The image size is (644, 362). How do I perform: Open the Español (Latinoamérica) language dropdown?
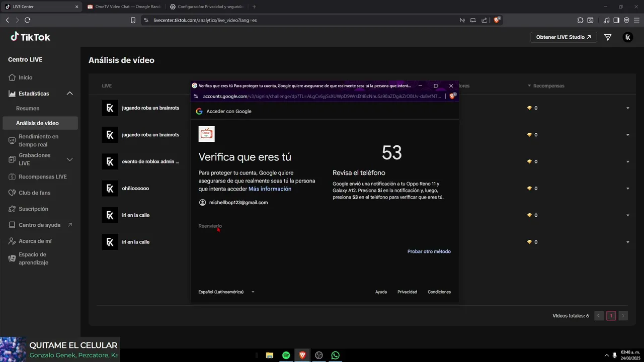226,292
